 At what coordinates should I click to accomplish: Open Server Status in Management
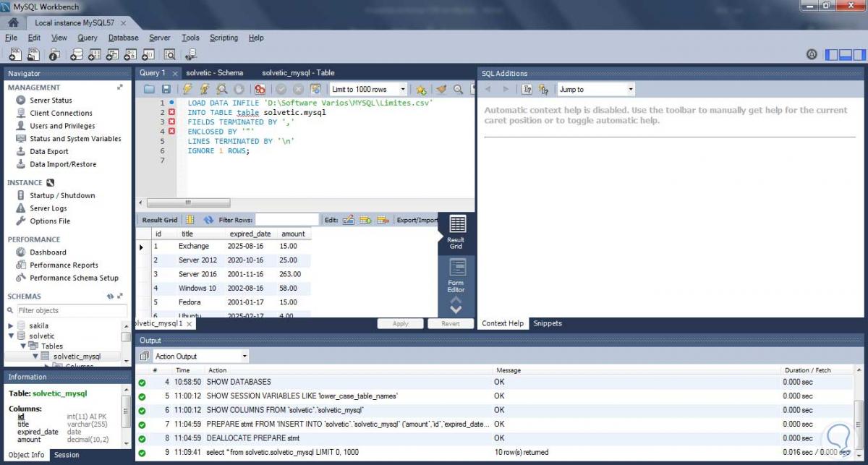51,101
